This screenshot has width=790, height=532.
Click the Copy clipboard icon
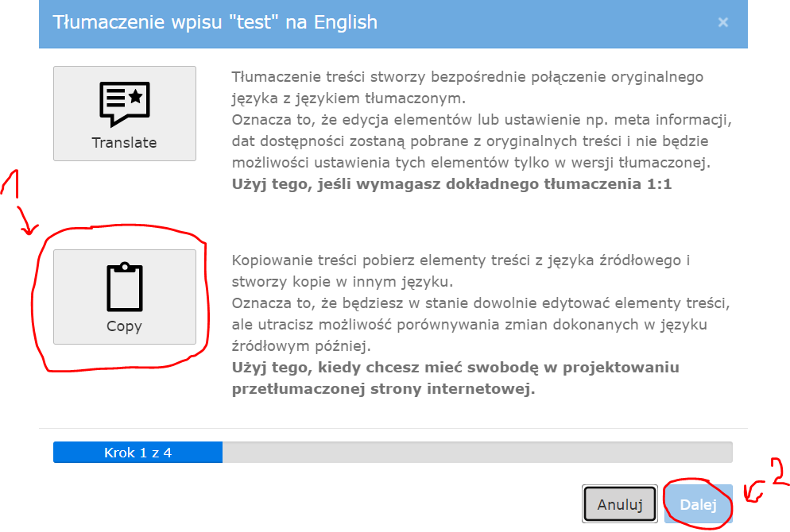tap(124, 287)
